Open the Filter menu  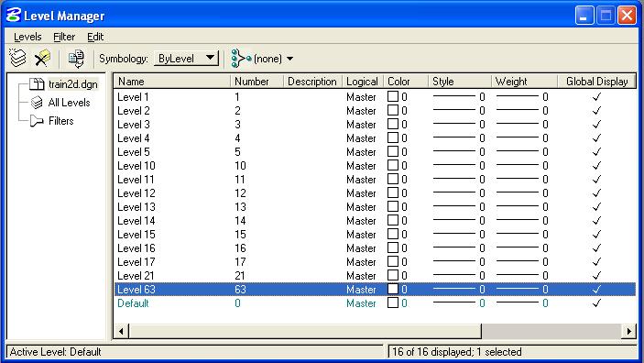pos(64,37)
